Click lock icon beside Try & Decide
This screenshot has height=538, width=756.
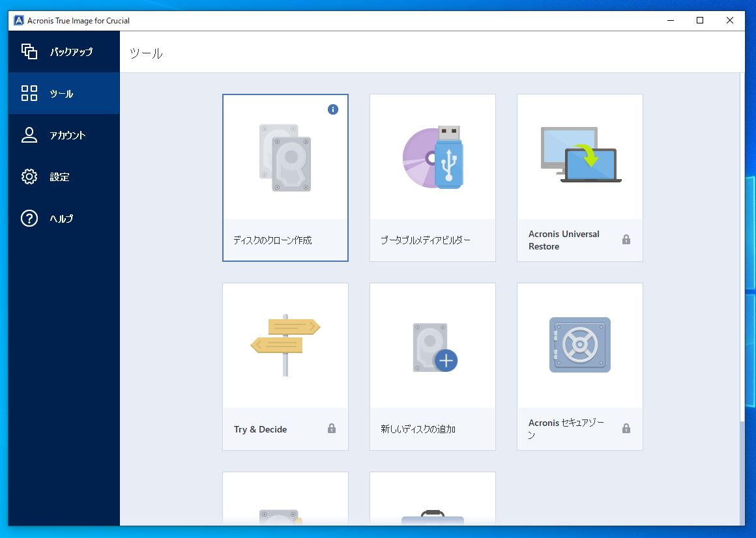[x=331, y=428]
